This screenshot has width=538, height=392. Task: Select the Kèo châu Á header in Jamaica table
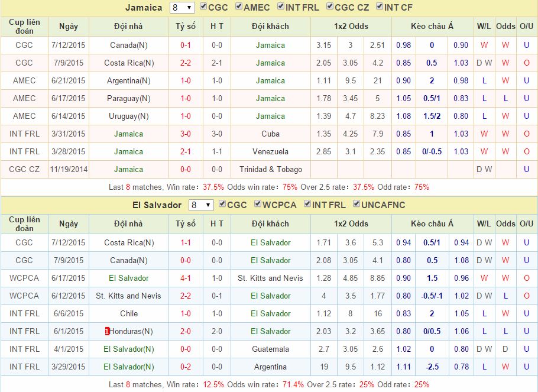432,27
